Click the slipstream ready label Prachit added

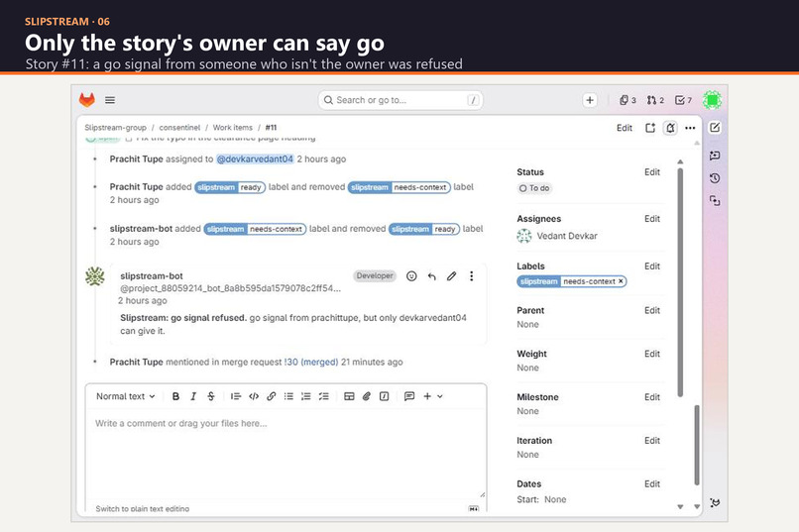tap(230, 187)
